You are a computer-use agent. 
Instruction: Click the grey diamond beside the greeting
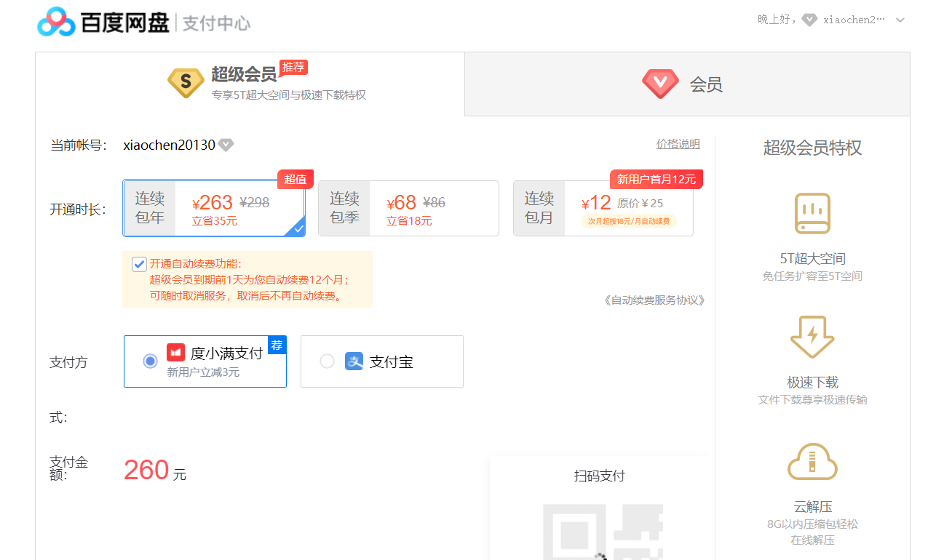click(809, 20)
